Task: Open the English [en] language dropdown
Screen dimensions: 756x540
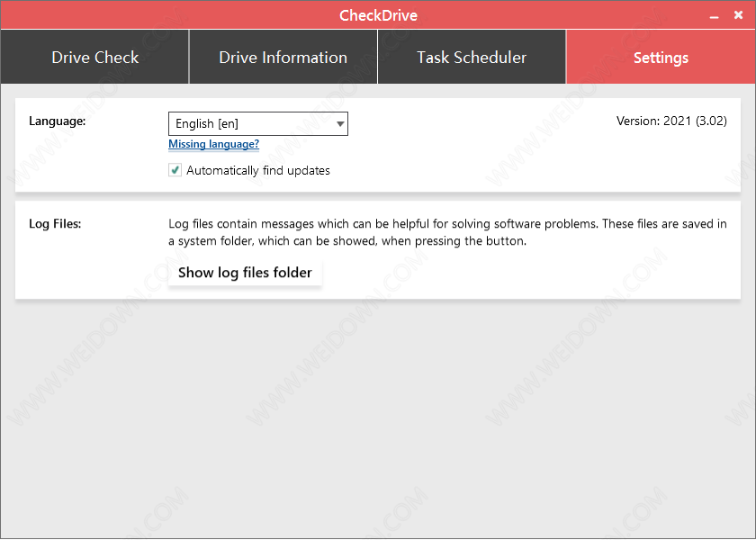Action: point(258,124)
